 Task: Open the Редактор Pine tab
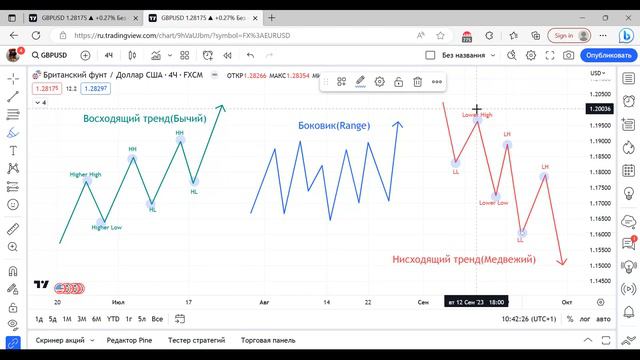click(129, 340)
